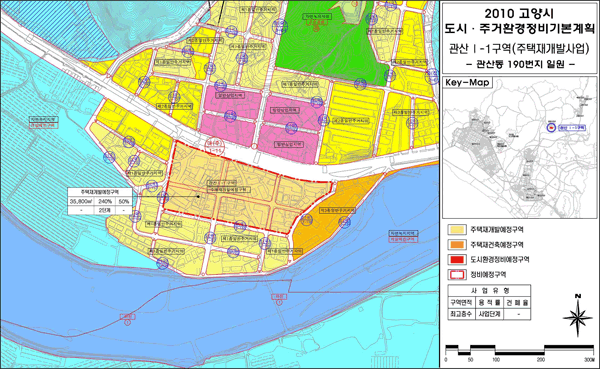Click the black survey point inside the red boundary

[x=198, y=197]
